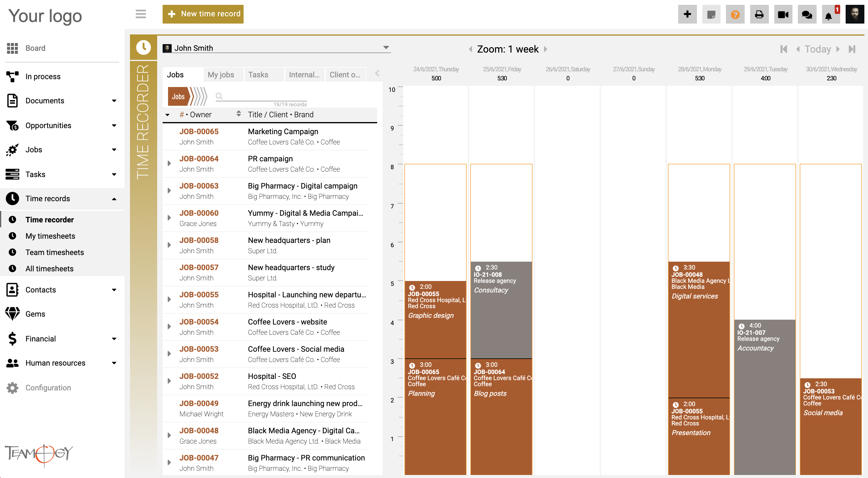
Task: Select Monday Digital services time block
Action: (x=698, y=329)
